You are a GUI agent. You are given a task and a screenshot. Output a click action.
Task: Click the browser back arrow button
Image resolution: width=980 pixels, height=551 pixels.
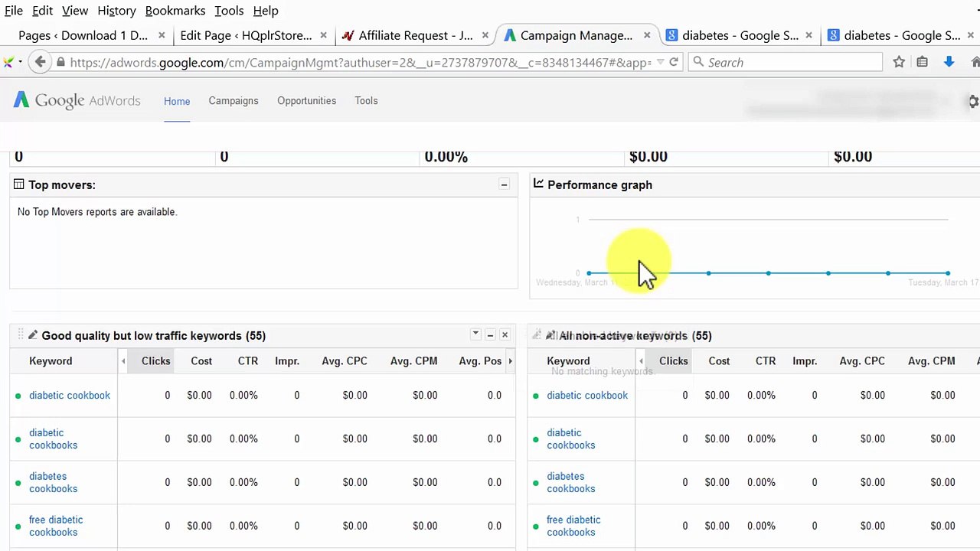pos(41,62)
